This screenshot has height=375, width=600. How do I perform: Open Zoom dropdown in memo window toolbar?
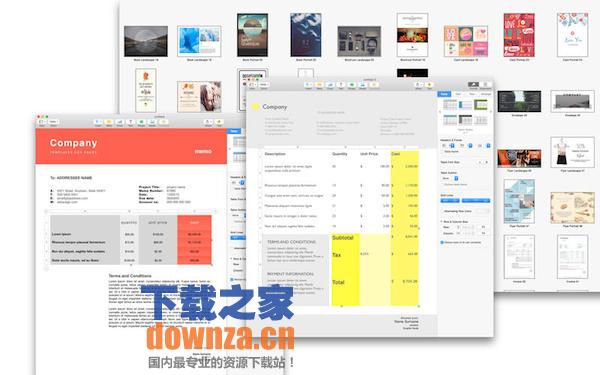53,122
